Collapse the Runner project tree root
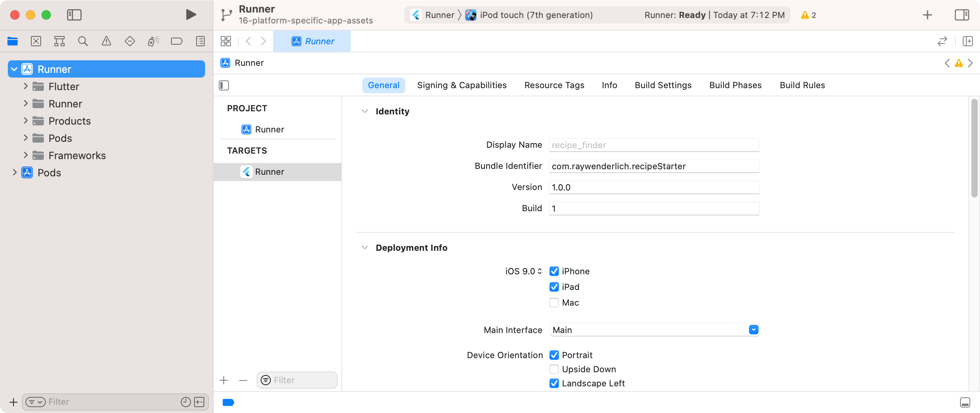The width and height of the screenshot is (980, 413). point(14,69)
